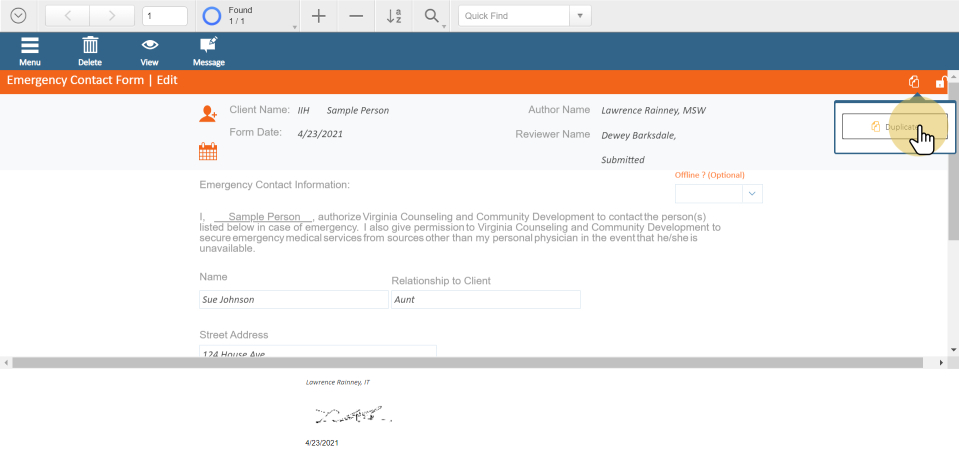
Task: Click the add new record plus icon
Action: pyautogui.click(x=318, y=16)
